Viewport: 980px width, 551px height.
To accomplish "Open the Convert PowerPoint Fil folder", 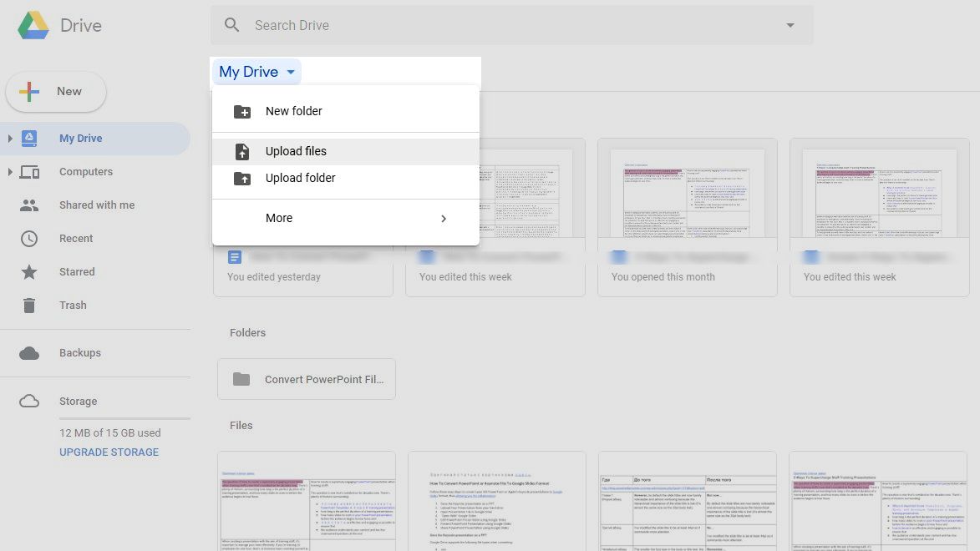I will (306, 378).
